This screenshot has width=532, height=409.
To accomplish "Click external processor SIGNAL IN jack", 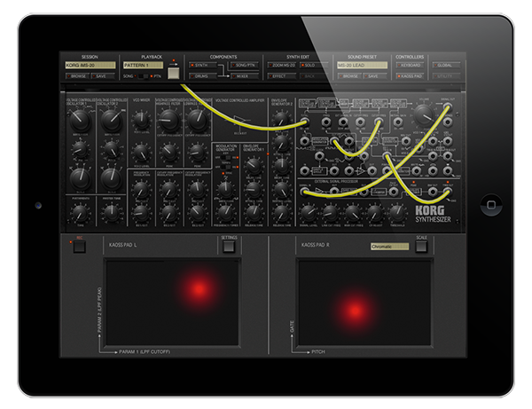I will [305, 193].
